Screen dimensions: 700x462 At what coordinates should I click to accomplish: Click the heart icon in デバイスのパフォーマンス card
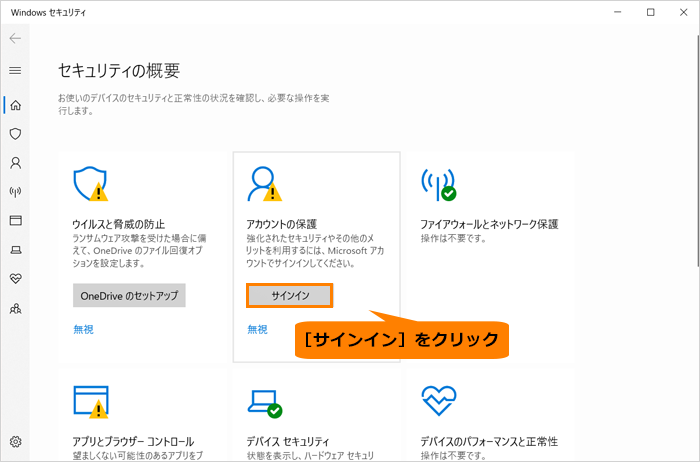click(x=439, y=400)
